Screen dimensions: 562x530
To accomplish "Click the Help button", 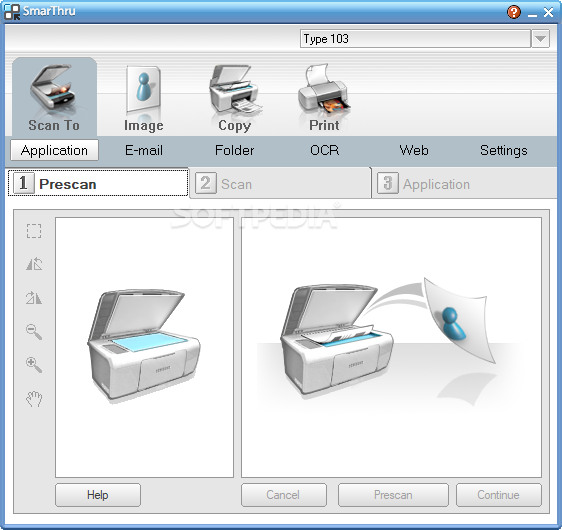I will click(98, 495).
